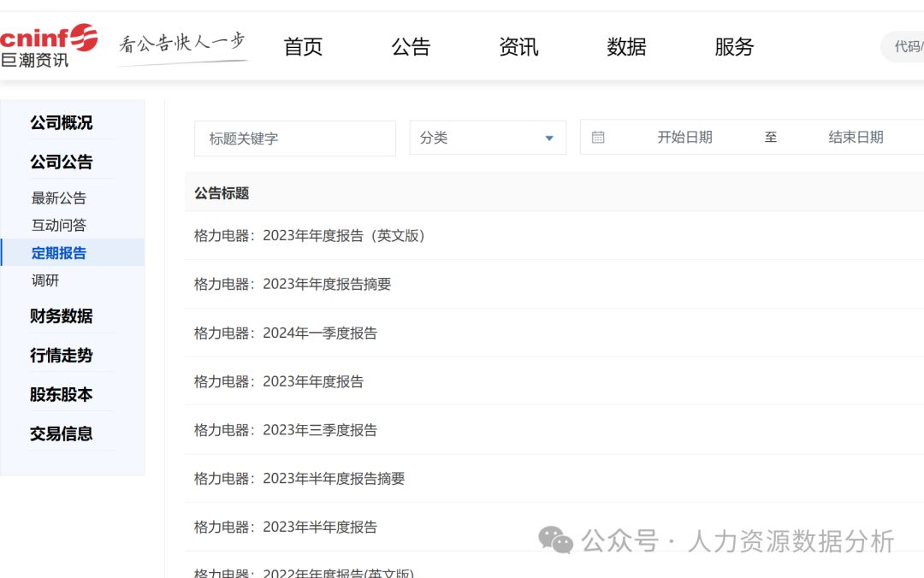
Task: Open 调研 in the sidebar
Action: point(45,280)
